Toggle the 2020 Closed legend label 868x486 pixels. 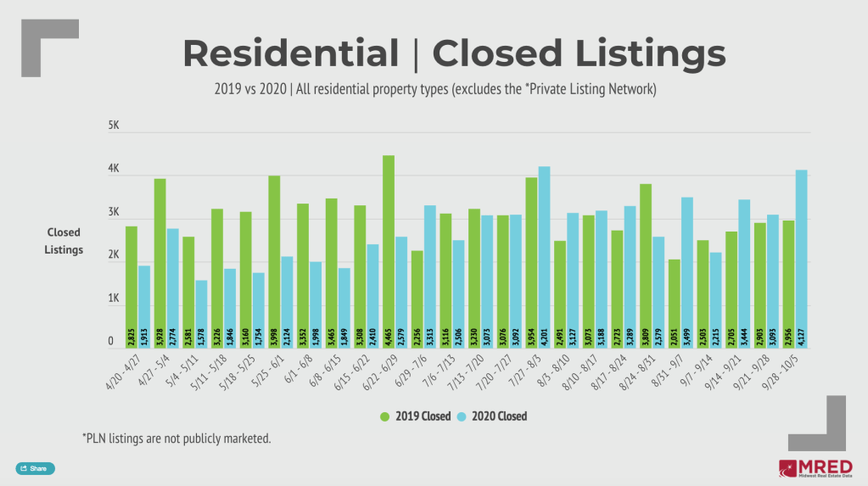497,416
